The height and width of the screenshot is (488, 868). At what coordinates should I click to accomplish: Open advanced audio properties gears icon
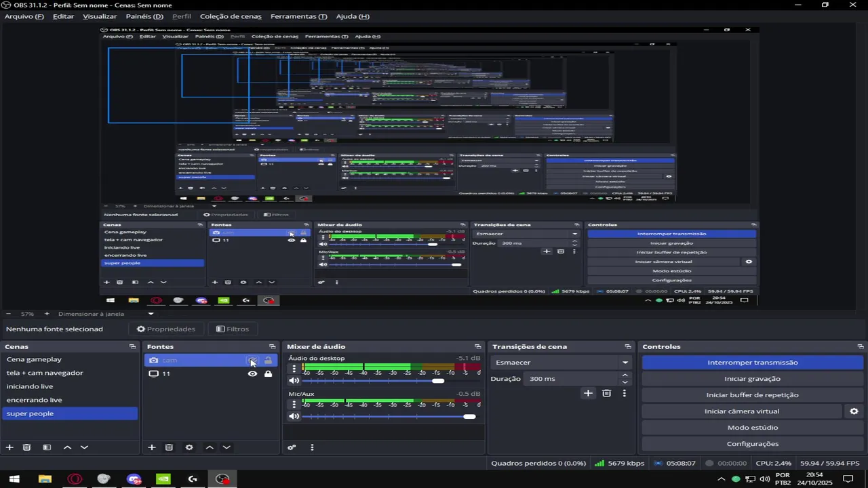(x=292, y=447)
